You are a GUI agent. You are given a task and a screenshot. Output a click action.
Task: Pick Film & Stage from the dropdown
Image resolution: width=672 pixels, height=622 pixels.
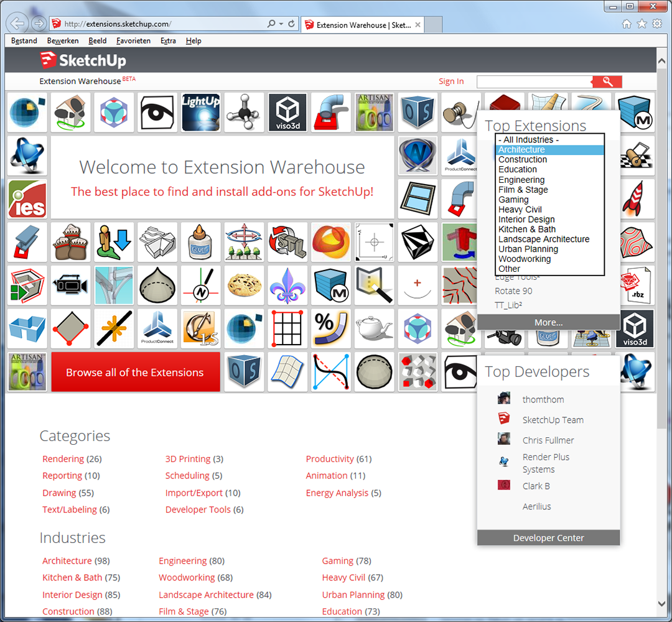pyautogui.click(x=549, y=190)
